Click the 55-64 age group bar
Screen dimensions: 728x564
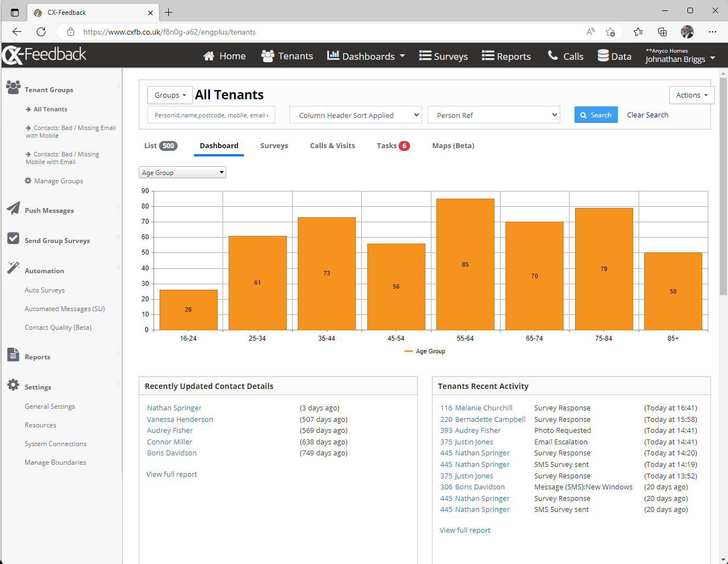[465, 264]
